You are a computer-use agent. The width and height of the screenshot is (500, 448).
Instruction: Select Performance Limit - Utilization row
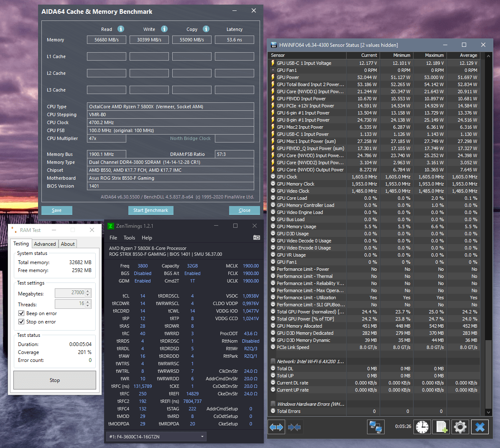coord(375,298)
